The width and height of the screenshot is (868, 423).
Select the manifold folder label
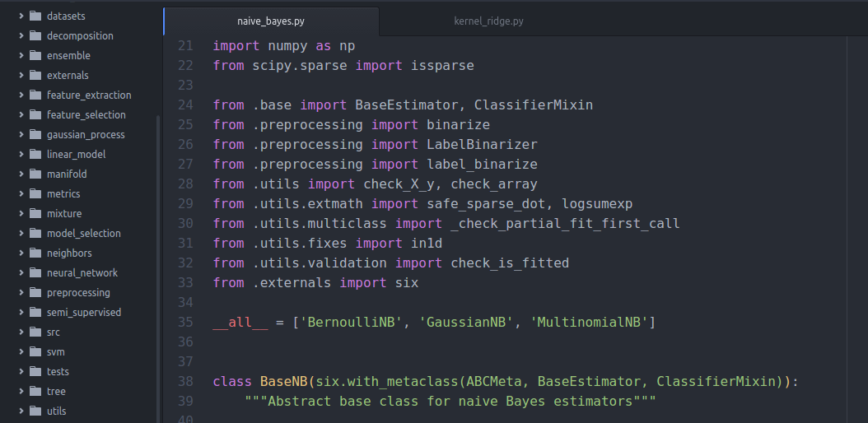[x=67, y=174]
